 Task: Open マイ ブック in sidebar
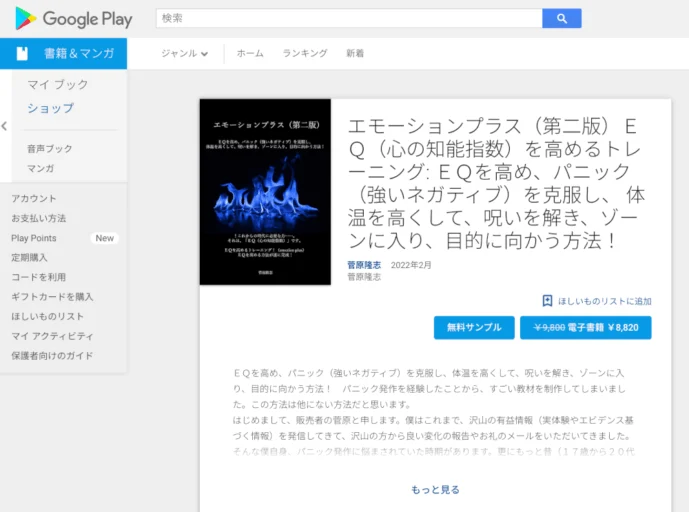pyautogui.click(x=58, y=85)
